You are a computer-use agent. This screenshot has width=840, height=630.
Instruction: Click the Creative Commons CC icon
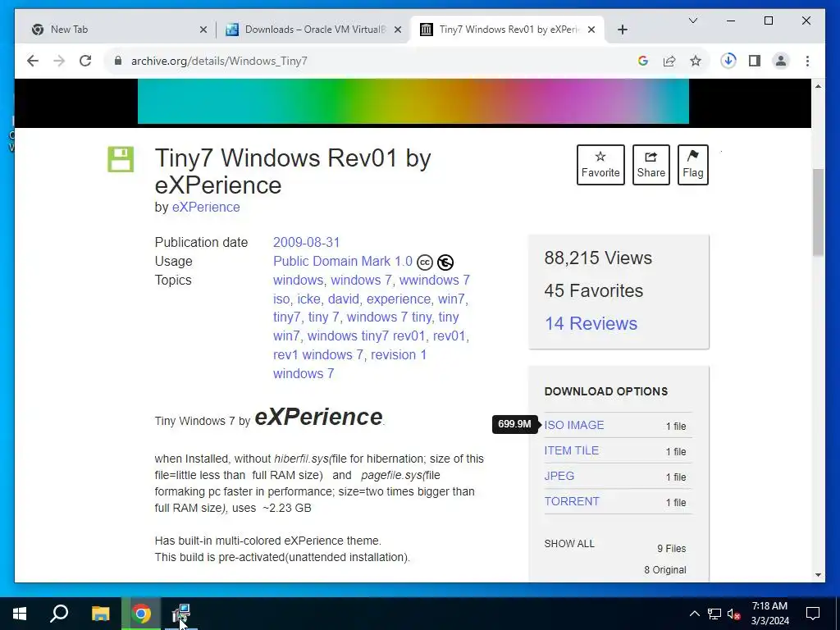425,262
